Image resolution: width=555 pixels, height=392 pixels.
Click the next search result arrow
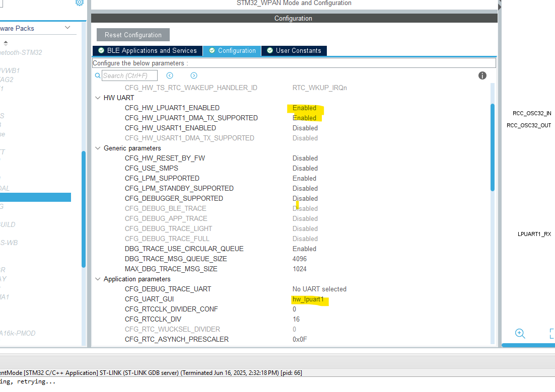(x=193, y=75)
